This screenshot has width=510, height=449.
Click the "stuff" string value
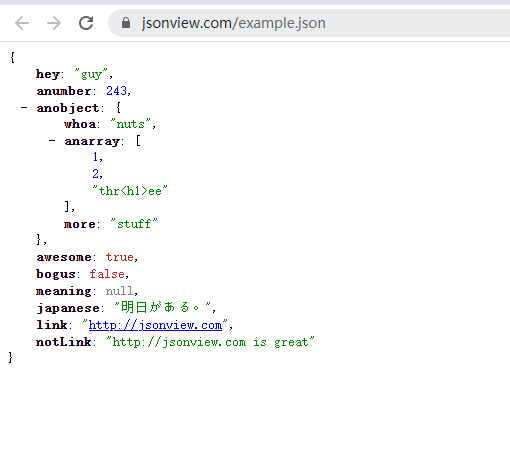coord(134,224)
